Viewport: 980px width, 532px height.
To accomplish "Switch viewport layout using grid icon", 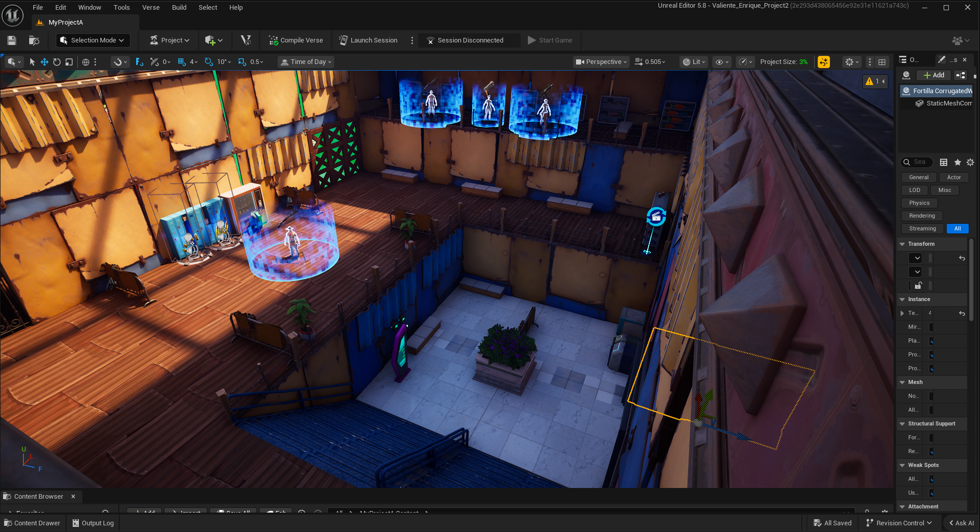I will pyautogui.click(x=882, y=62).
